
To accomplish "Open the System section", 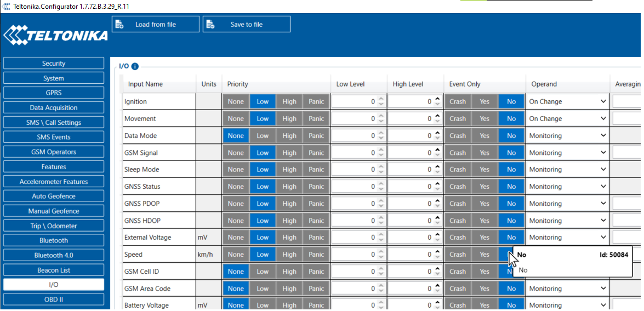I will tap(54, 78).
